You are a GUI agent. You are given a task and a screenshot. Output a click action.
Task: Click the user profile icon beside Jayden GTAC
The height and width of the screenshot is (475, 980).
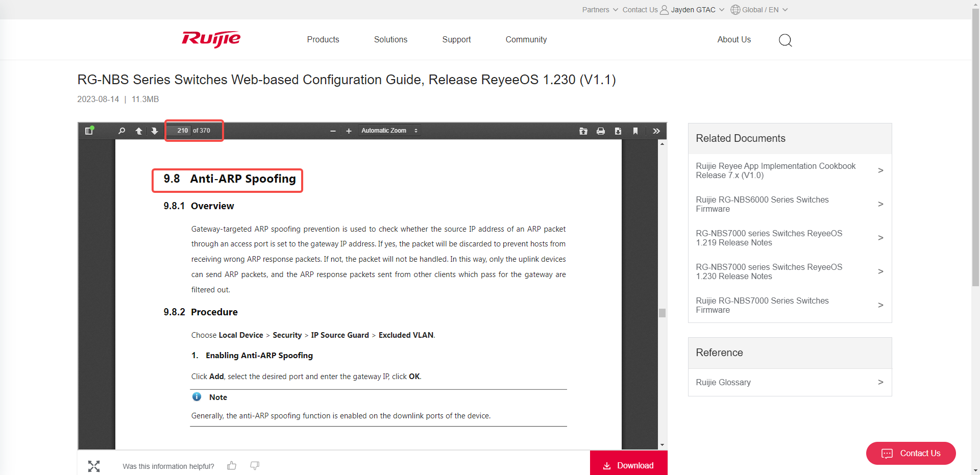coord(664,10)
